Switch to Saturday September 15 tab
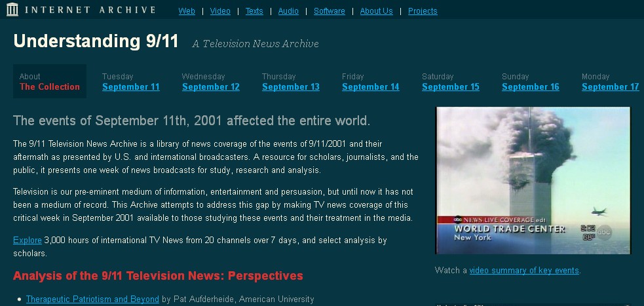Viewport: 644px width, 306px height. [451, 86]
